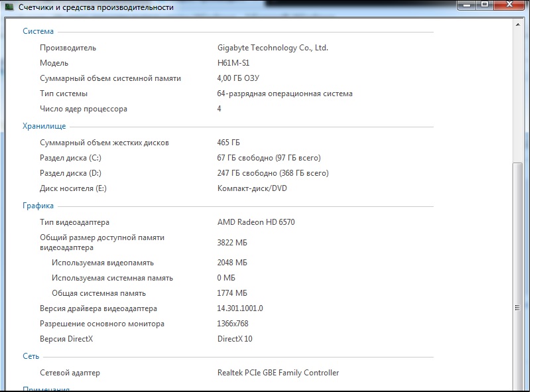Viewport: 543px width, 392px height.
Task: Click the window title text in the title bar
Action: click(x=95, y=7)
